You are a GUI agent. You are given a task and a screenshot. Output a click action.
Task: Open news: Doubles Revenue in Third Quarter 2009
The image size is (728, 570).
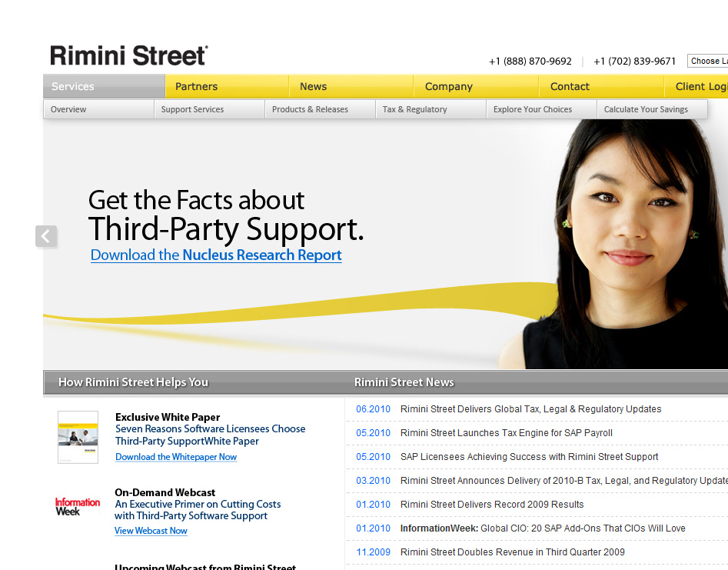[513, 552]
